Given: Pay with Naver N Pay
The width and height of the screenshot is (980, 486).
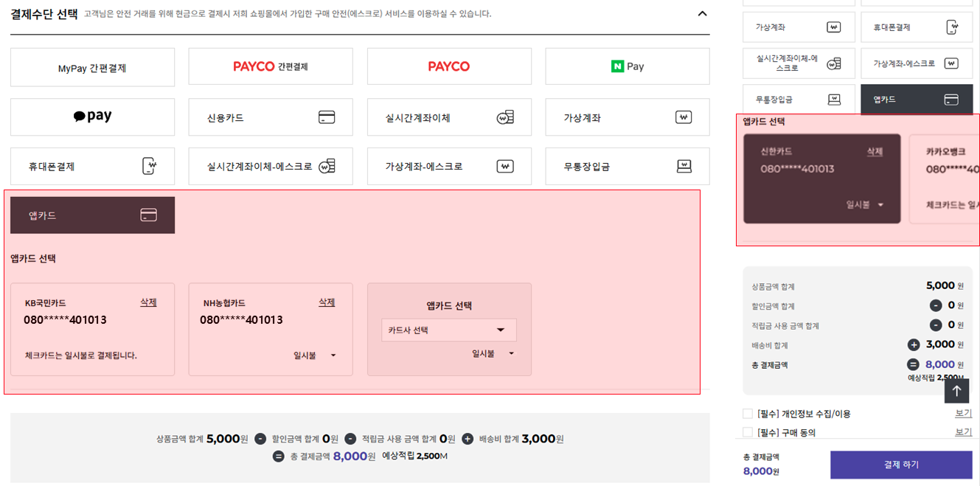Looking at the screenshot, I should tap(628, 66).
